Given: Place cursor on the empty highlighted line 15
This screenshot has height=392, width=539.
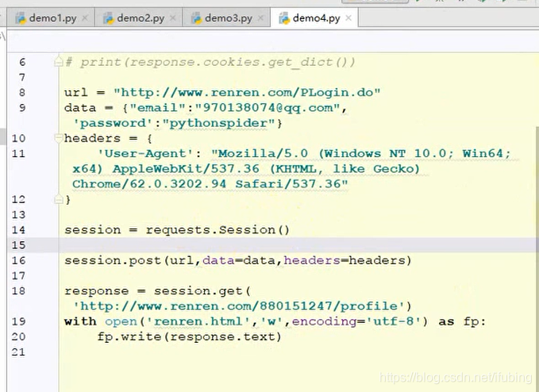Looking at the screenshot, I should (x=298, y=245).
